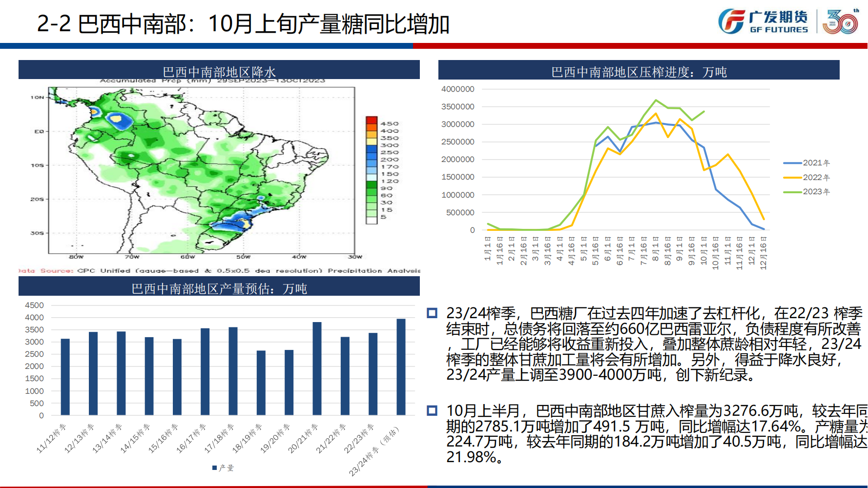Screen dimensions: 868x488
Task: Click the 2022年 yellow legend marker
Action: pos(792,178)
